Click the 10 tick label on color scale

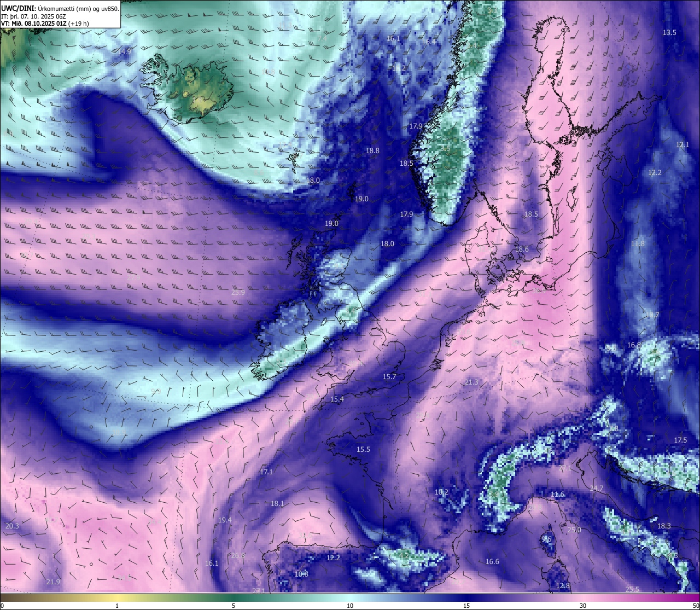point(350,606)
